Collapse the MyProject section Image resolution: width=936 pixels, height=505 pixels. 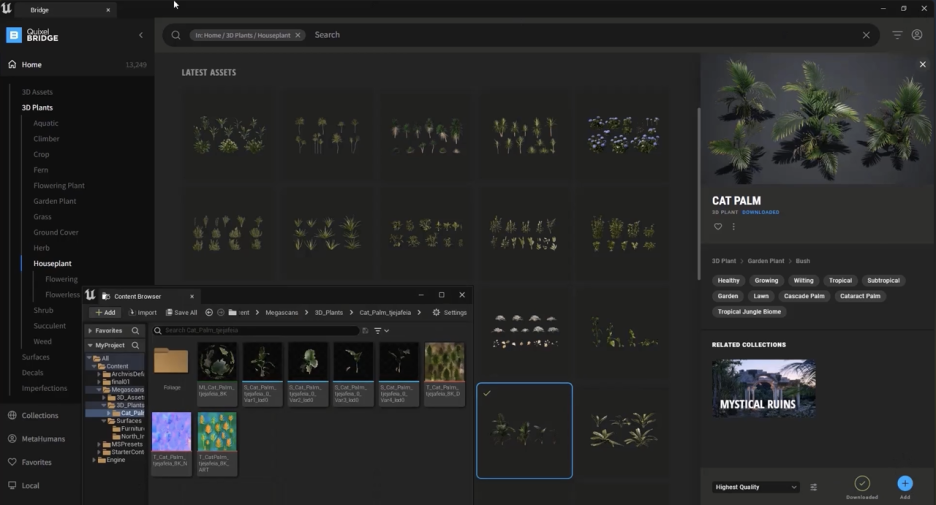[x=90, y=346]
